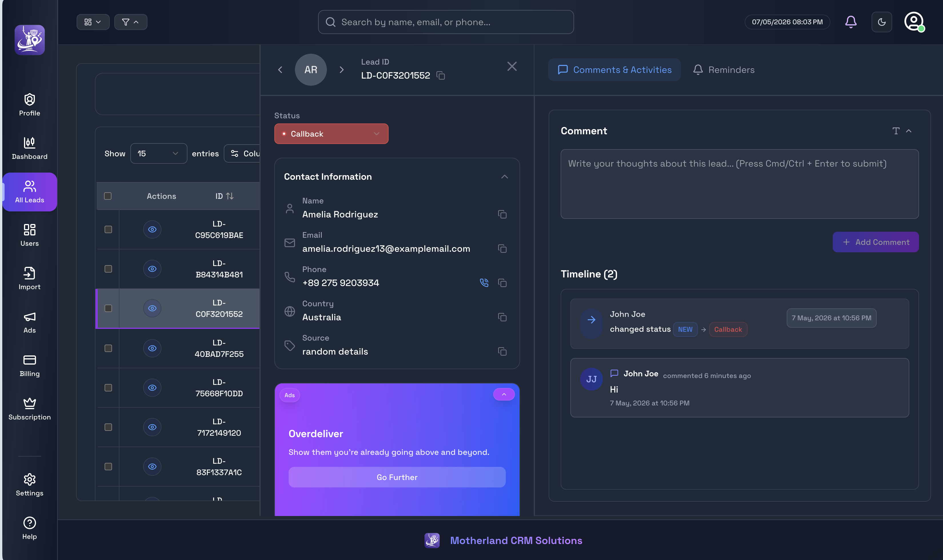Click the 7 May, 2026 at 10:56 PM timestamp chip
The image size is (943, 560).
[831, 318]
